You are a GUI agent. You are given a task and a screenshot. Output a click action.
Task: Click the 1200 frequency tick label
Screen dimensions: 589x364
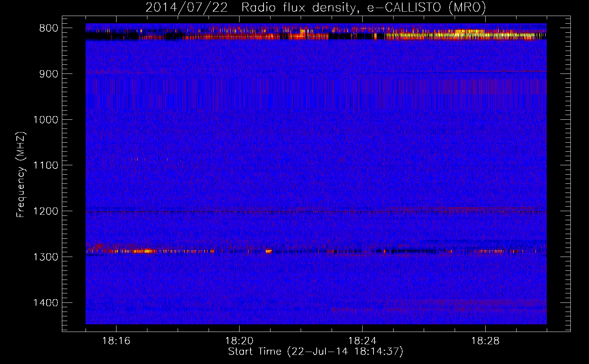point(46,211)
